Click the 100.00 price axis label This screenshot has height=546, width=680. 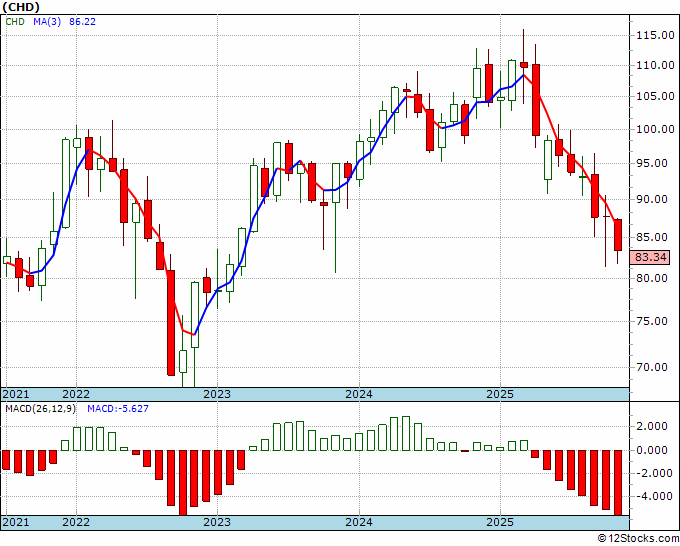tap(655, 129)
